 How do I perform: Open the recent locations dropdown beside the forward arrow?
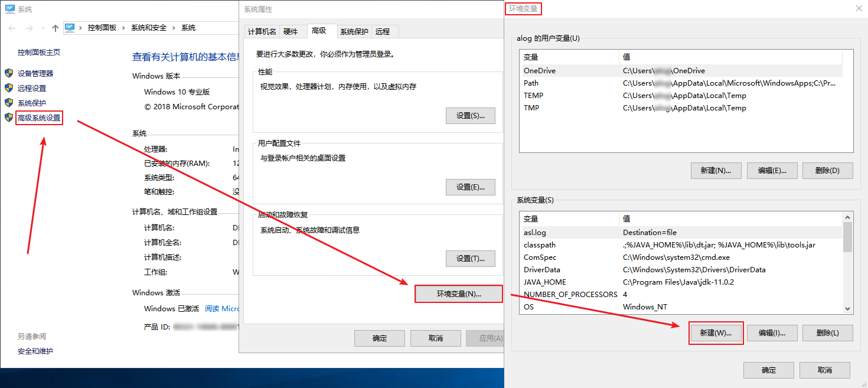[44, 27]
